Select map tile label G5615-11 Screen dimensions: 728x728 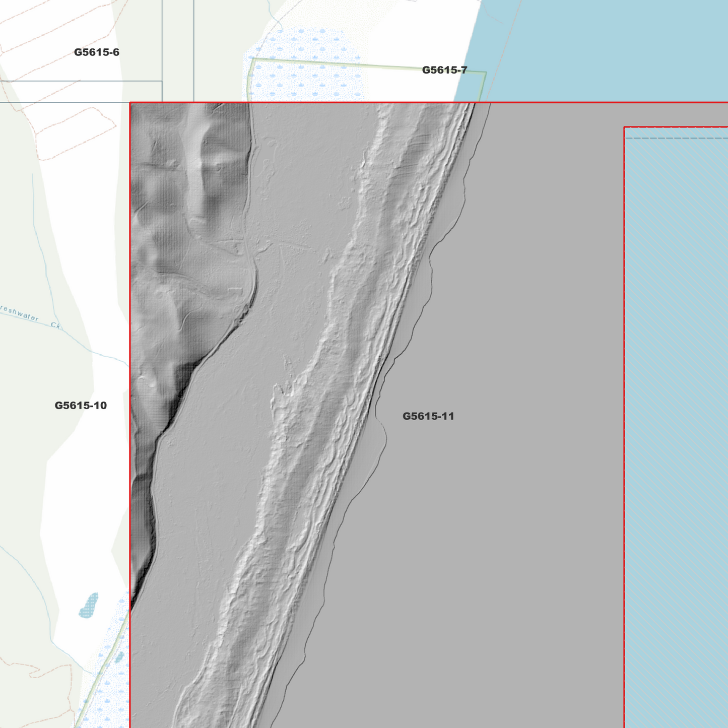coord(428,416)
